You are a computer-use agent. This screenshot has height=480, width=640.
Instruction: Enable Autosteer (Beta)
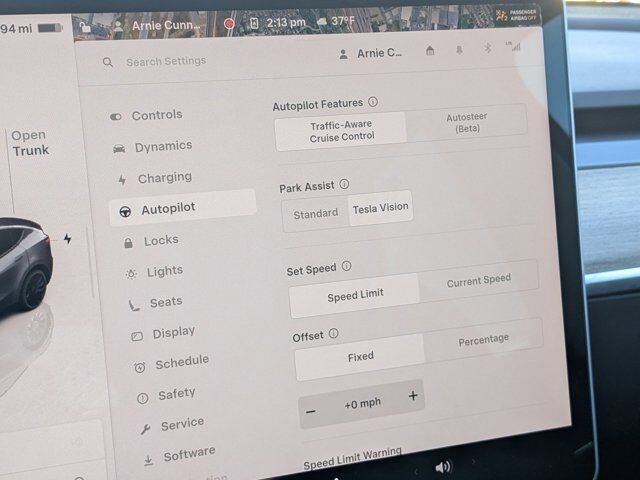click(x=466, y=123)
